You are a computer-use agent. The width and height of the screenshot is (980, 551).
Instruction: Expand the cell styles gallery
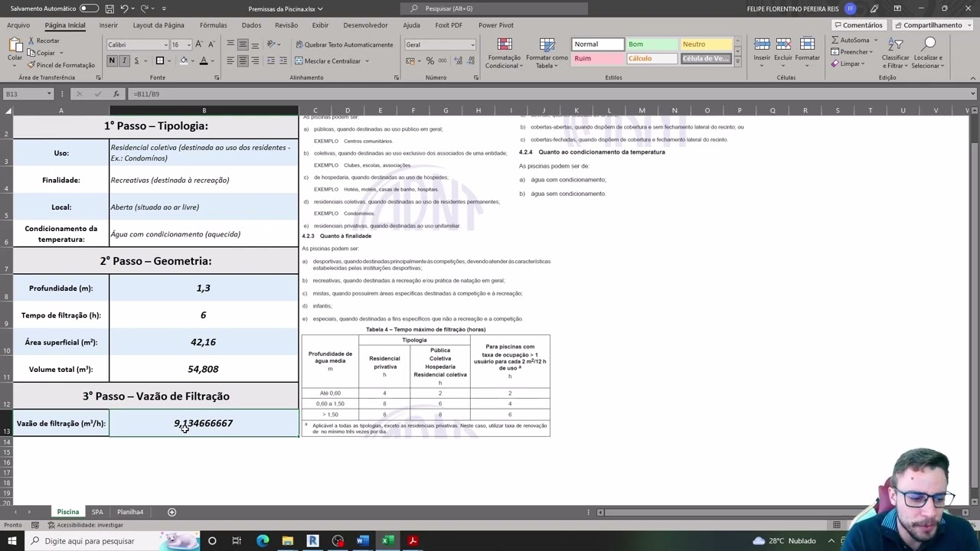pos(737,63)
